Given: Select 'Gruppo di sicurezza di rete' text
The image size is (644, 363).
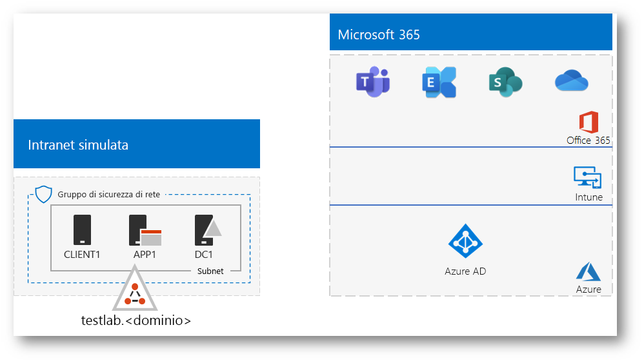Looking at the screenshot, I should tap(109, 195).
